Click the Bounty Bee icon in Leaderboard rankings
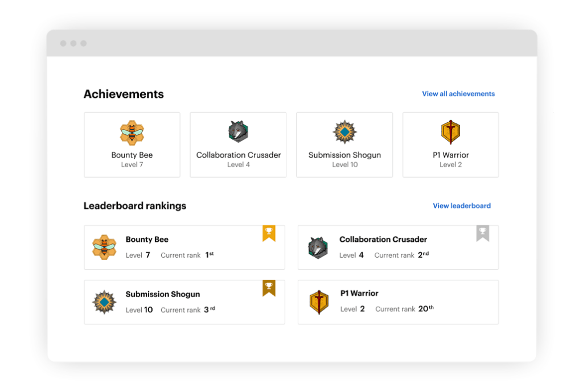The width and height of the screenshot is (583, 392). point(104,247)
